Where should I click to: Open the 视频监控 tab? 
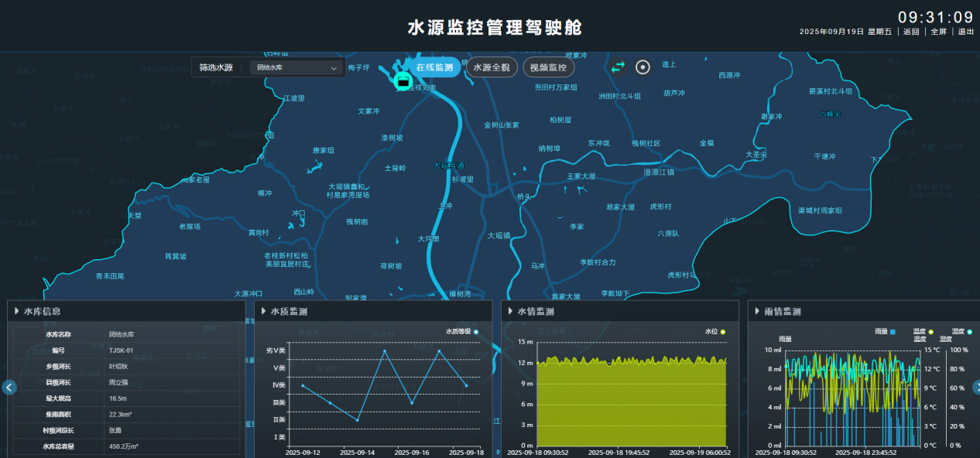(548, 68)
